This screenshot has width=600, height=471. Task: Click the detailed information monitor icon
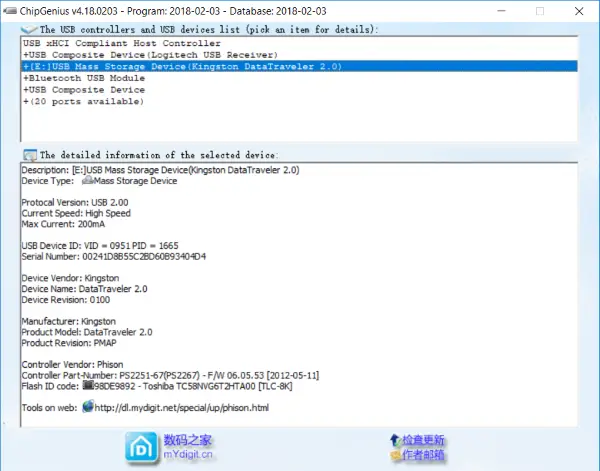click(30, 155)
